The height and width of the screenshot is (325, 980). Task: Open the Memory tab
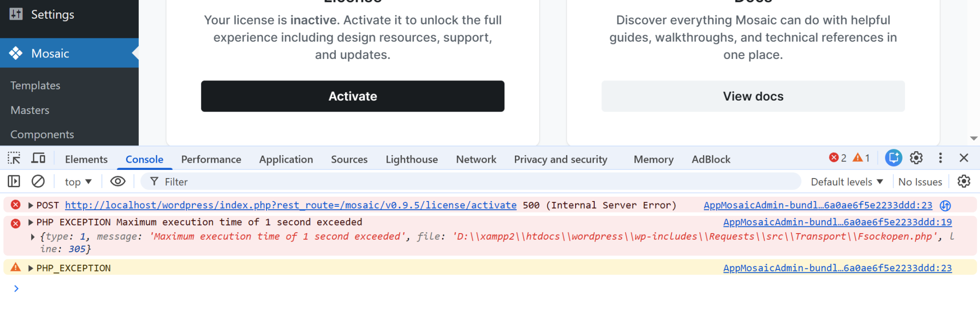click(654, 159)
